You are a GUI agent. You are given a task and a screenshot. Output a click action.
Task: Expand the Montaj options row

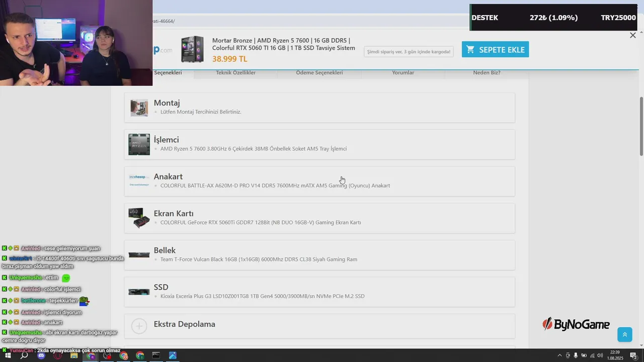pyautogui.click(x=319, y=108)
